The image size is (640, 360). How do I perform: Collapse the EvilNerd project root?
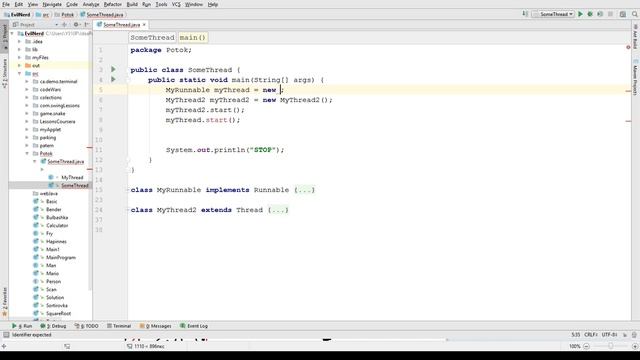tap(12, 33)
